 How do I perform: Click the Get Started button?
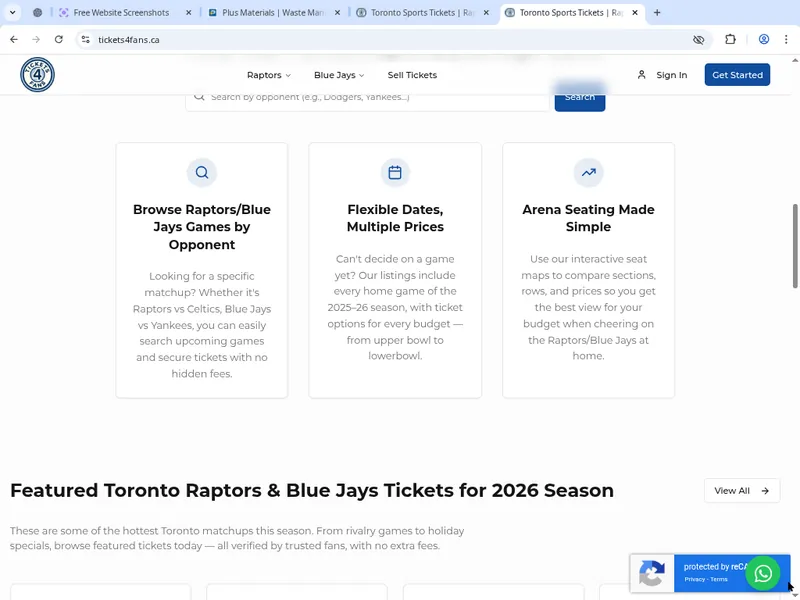737,75
